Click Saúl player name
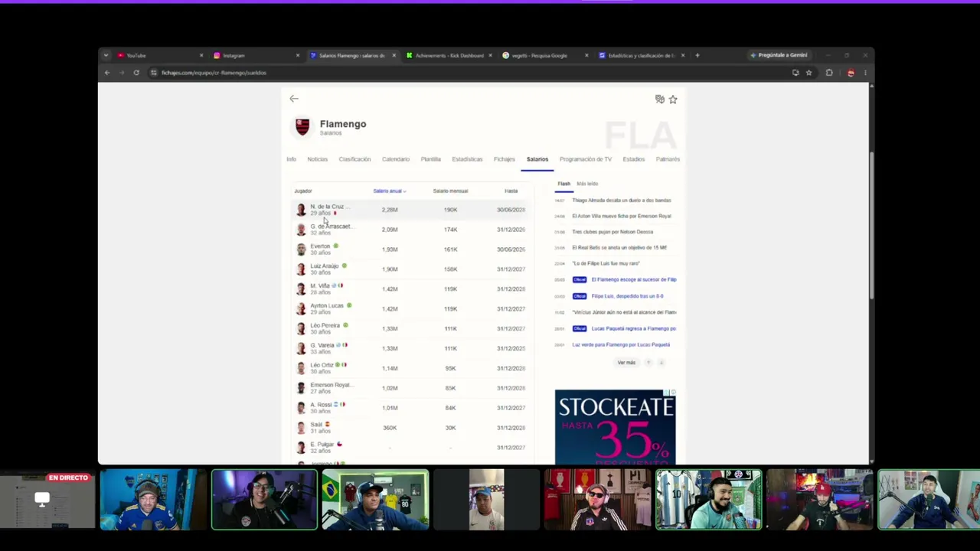The image size is (980, 551). pyautogui.click(x=316, y=425)
